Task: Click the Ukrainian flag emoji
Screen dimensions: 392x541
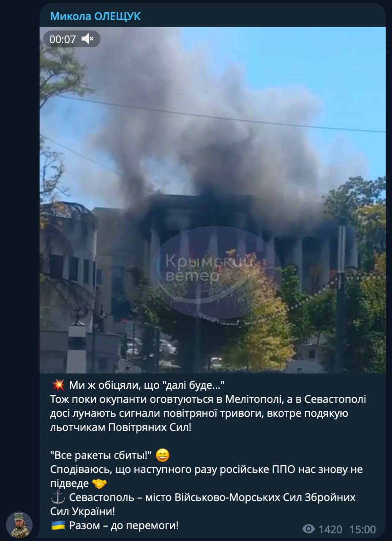Action: pyautogui.click(x=58, y=526)
